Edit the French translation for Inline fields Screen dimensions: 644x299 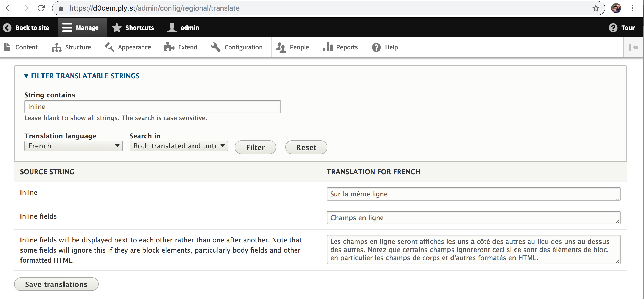[473, 218]
